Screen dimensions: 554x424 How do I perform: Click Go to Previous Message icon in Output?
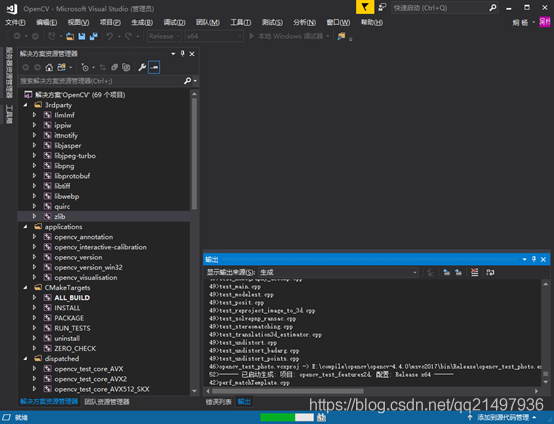coord(447,272)
